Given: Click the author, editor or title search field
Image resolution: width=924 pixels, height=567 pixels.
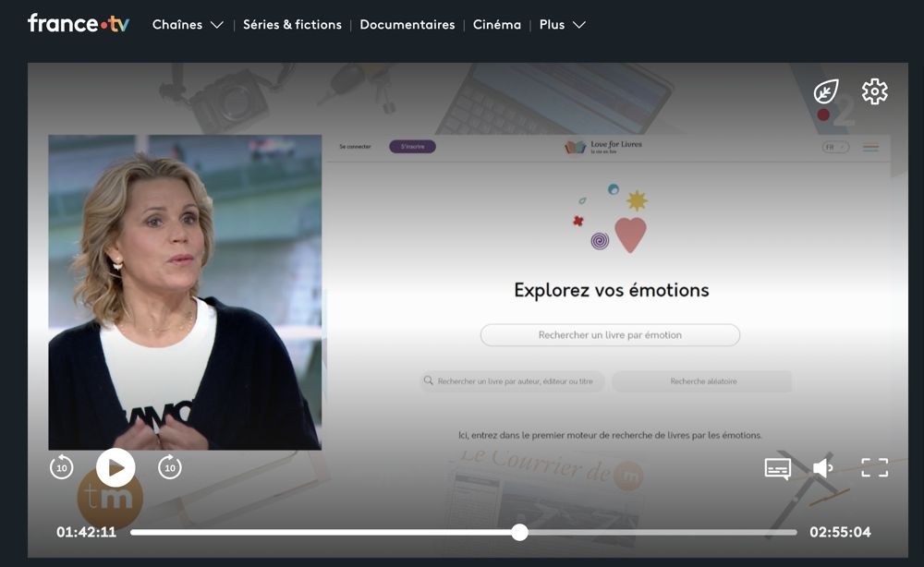Looking at the screenshot, I should pyautogui.click(x=512, y=381).
